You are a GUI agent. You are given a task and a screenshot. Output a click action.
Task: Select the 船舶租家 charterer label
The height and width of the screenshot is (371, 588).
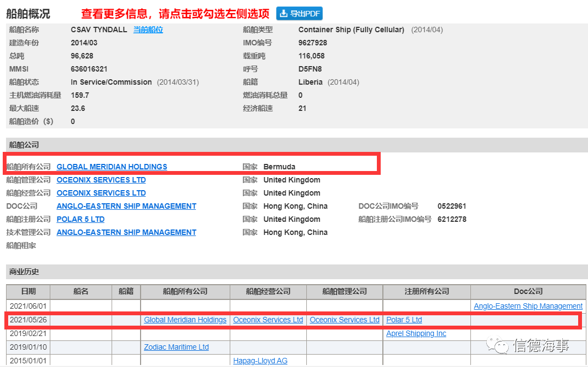point(21,245)
